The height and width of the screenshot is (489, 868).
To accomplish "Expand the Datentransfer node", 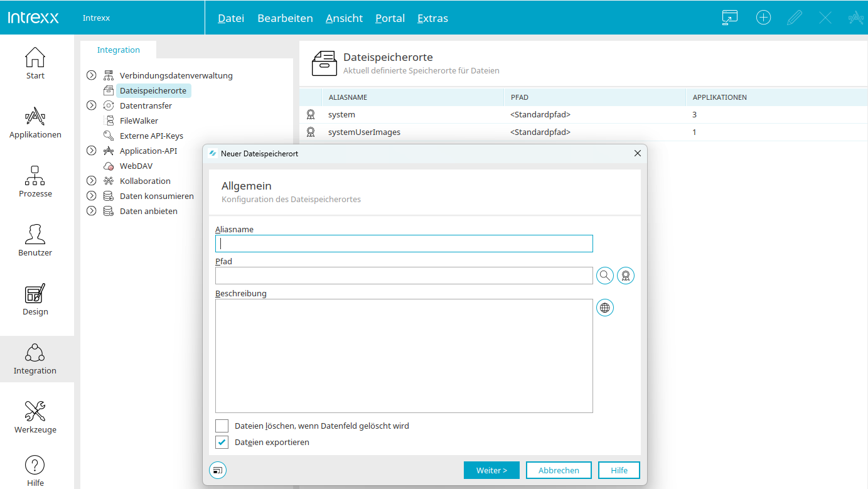I will (x=92, y=105).
